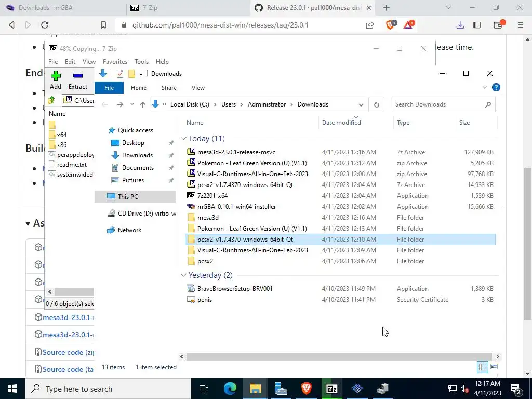Open the 7-Zip Favorites menu
Screen dimensions: 532x399
pos(115,62)
